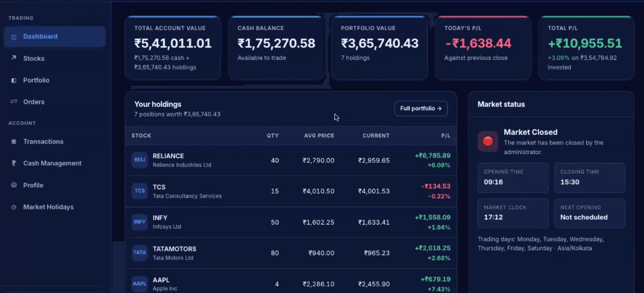This screenshot has height=293, width=644.
Task: Go to the Stocks page
Action: point(55,58)
